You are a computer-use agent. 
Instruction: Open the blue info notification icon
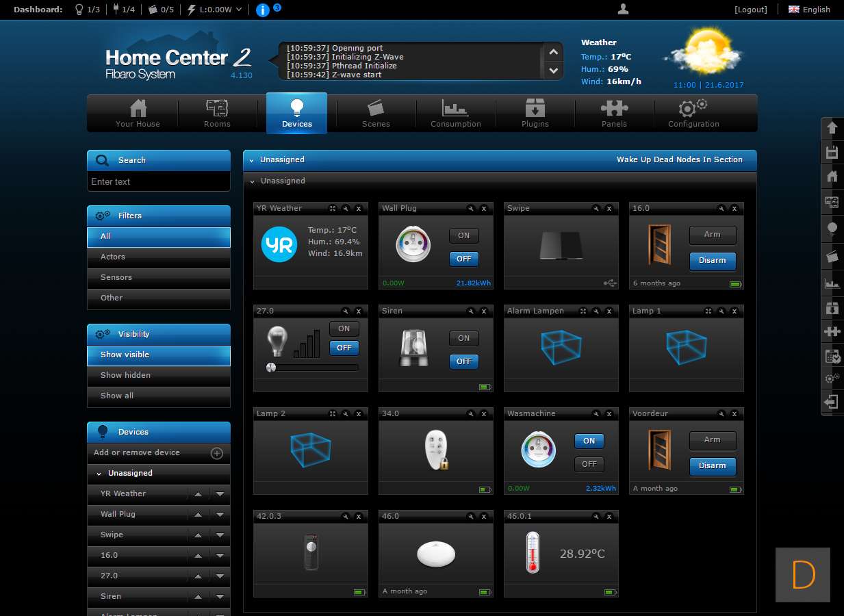pyautogui.click(x=262, y=10)
